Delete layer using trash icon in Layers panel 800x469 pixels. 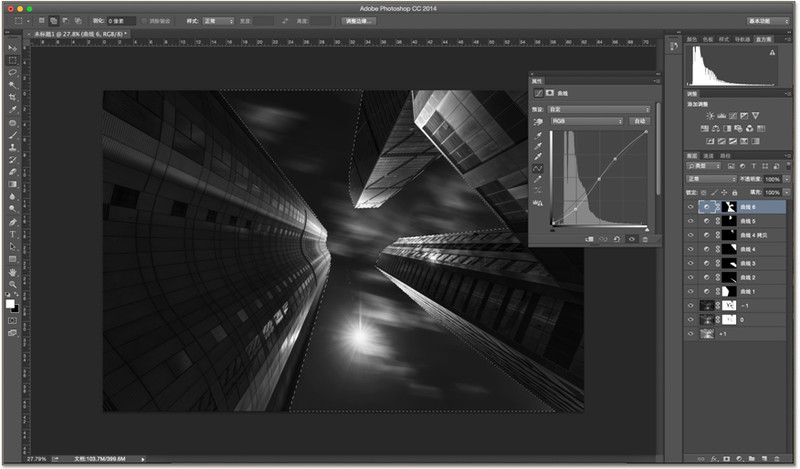(x=777, y=459)
